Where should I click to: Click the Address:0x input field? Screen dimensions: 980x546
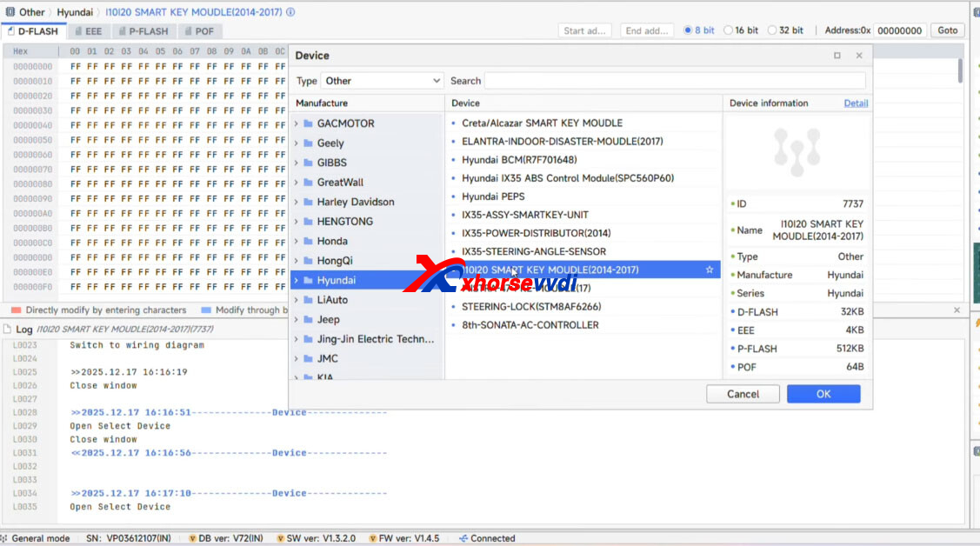pos(899,29)
